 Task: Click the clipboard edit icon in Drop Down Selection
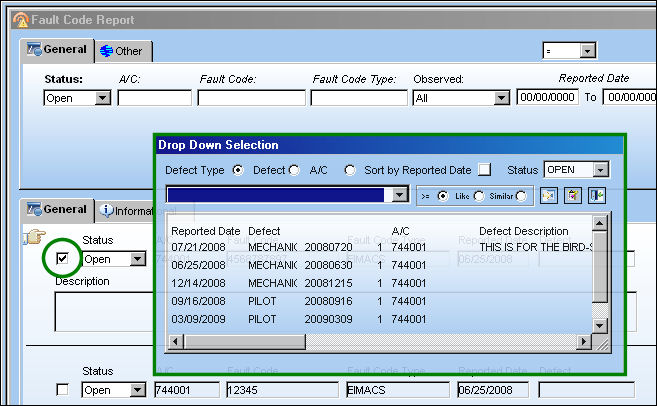point(572,196)
